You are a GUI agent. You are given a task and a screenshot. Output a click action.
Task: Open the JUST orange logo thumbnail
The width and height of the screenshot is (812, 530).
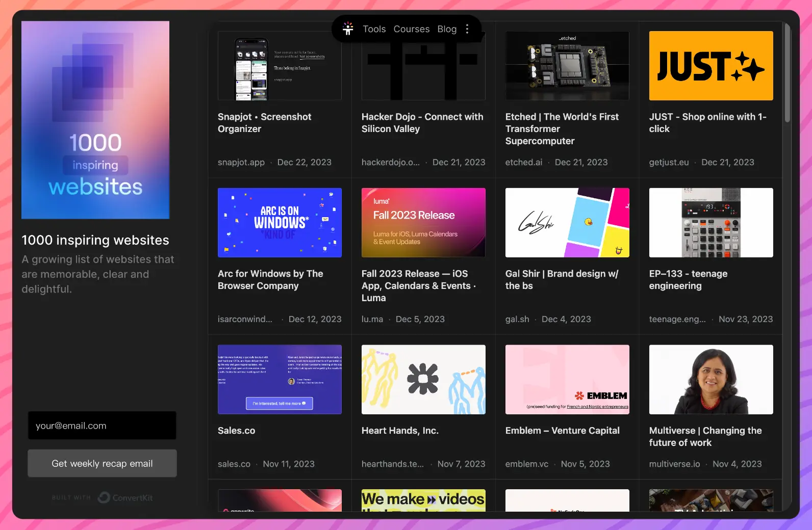click(x=711, y=66)
